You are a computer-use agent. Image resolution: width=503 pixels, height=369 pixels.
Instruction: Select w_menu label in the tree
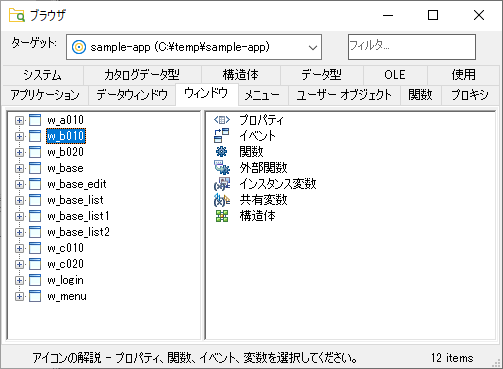[x=67, y=296]
